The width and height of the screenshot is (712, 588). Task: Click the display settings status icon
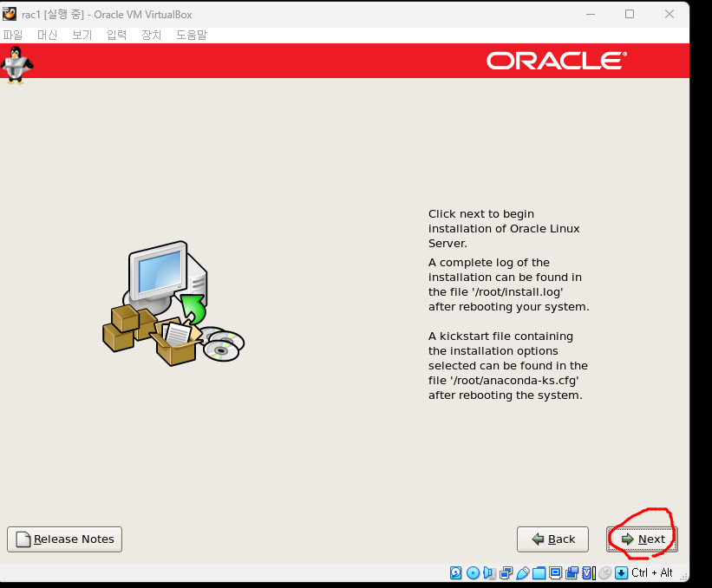click(555, 573)
